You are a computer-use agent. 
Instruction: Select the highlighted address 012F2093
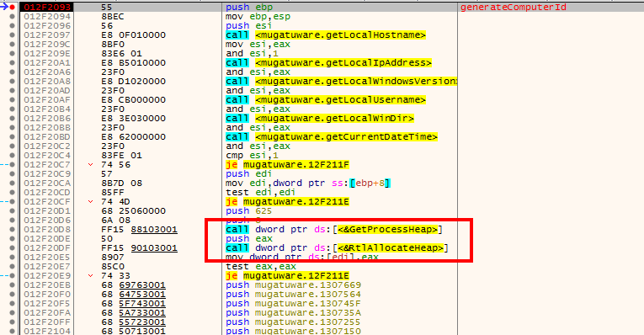(x=47, y=7)
